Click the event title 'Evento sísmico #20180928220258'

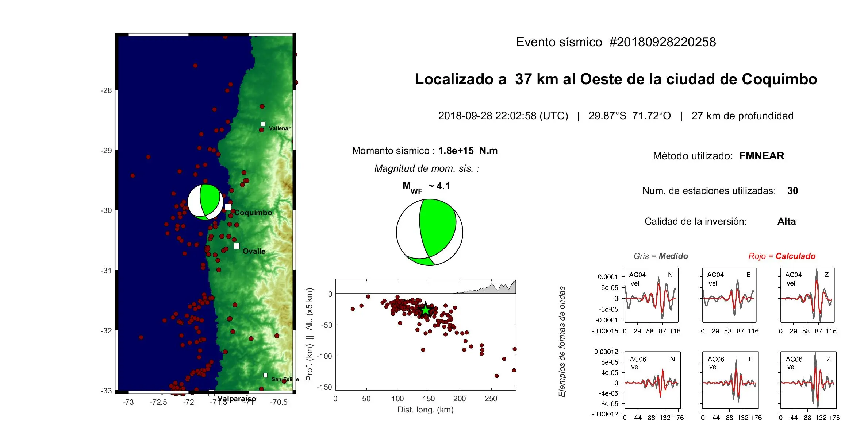(616, 42)
